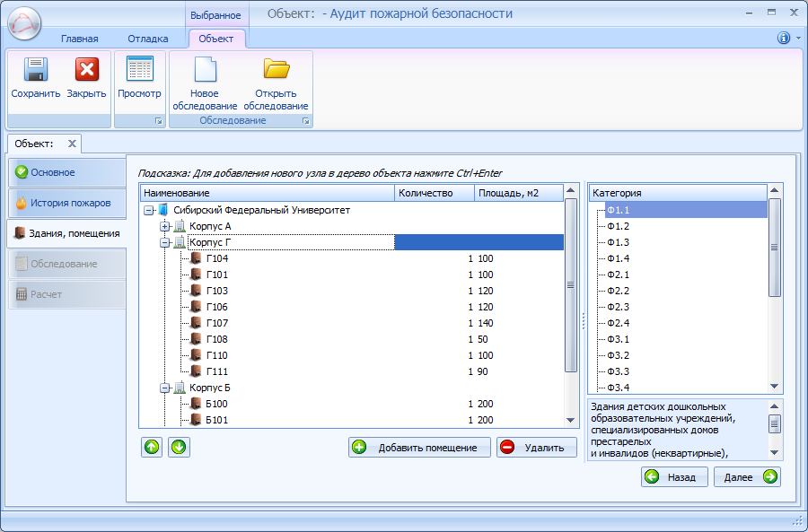This screenshot has width=808, height=532.
Task: Open the Обследование group dialog launcher
Action: [x=305, y=121]
